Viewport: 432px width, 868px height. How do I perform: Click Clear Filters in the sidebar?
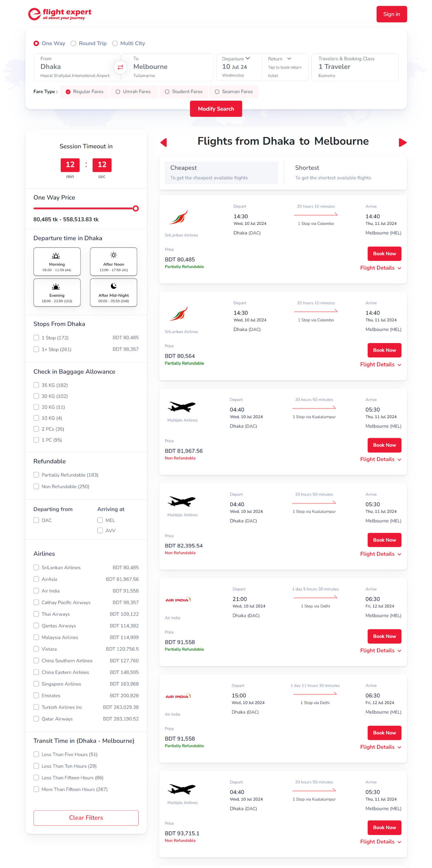(86, 817)
